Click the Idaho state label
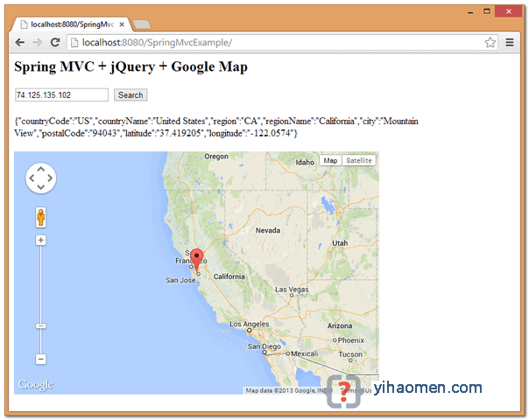The image size is (529, 420). click(305, 163)
